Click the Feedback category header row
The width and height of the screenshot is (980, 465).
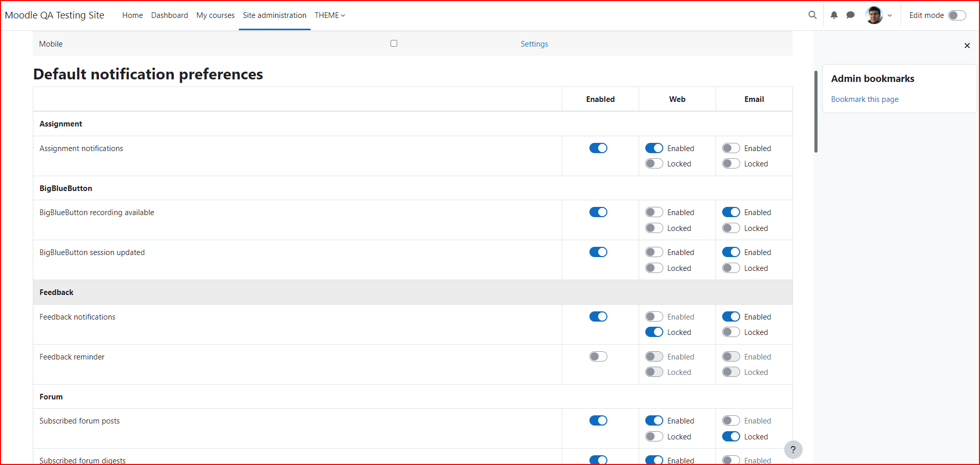pos(413,292)
